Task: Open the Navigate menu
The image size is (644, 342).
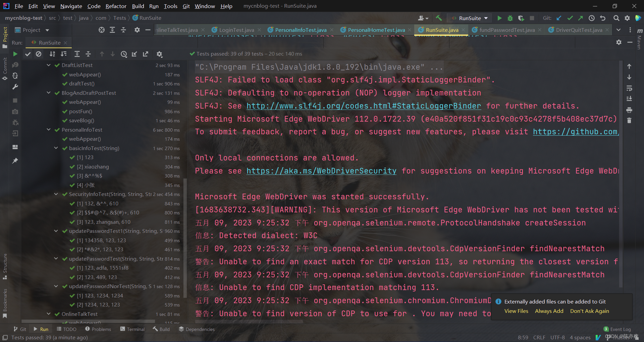Action: point(71,6)
